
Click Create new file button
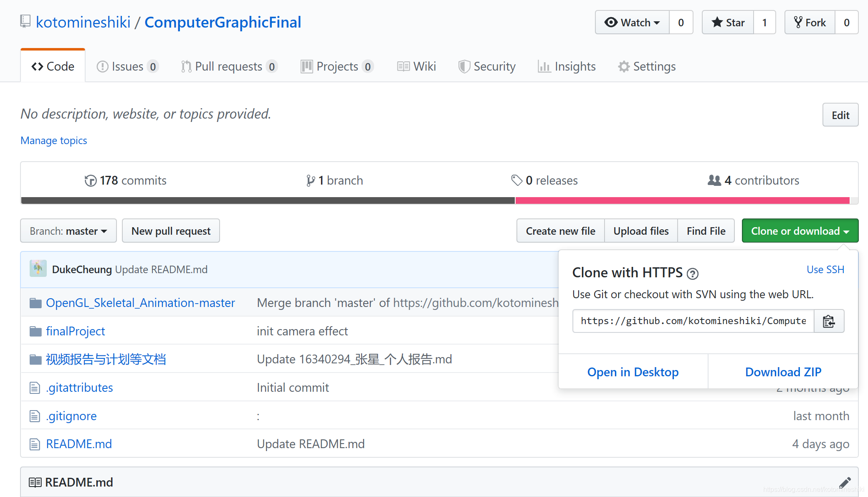click(x=560, y=231)
